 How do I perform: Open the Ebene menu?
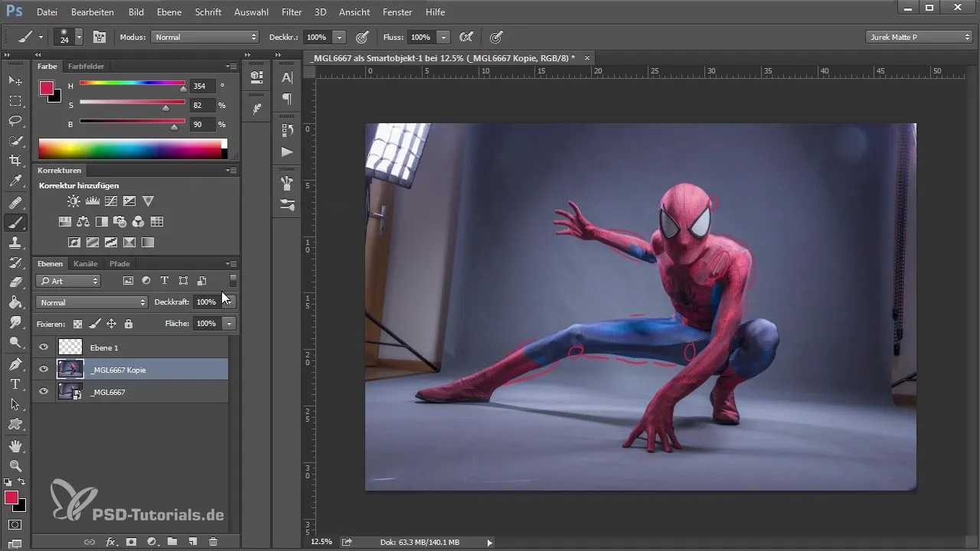click(168, 12)
